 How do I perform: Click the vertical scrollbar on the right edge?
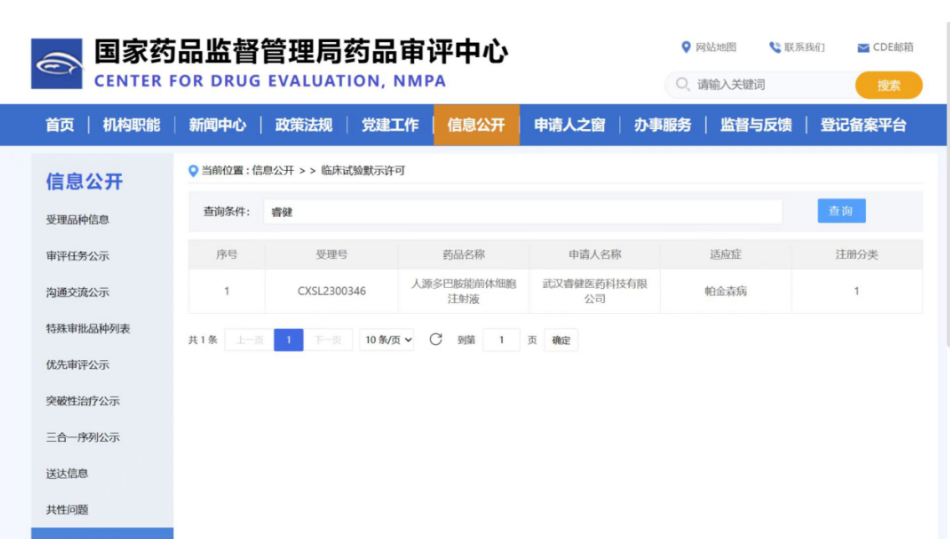(x=945, y=200)
